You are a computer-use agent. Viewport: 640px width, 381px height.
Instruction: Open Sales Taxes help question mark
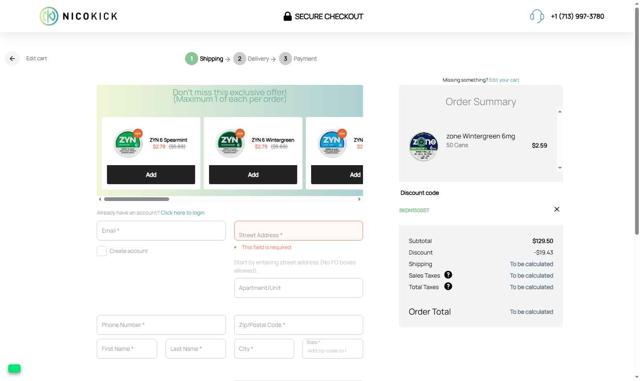click(x=448, y=275)
